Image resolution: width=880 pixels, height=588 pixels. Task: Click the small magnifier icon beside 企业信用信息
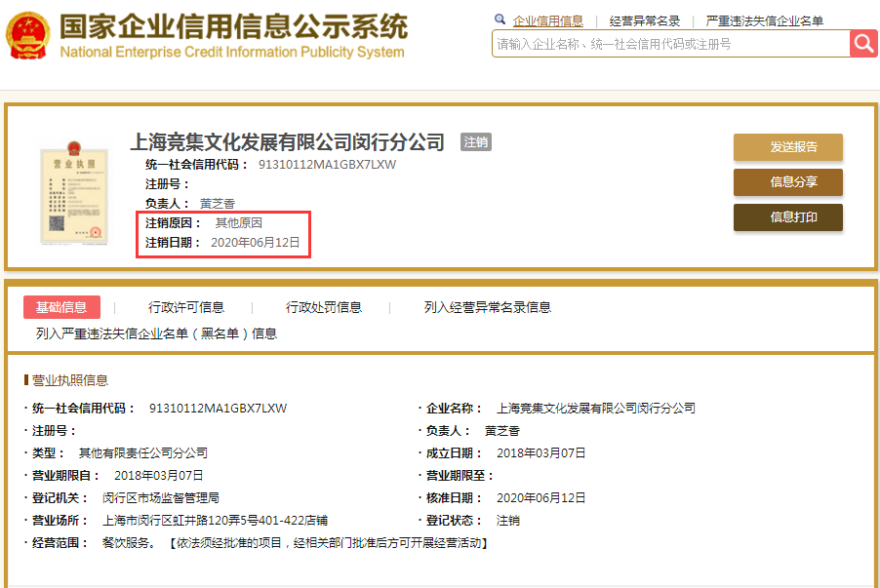[x=500, y=20]
